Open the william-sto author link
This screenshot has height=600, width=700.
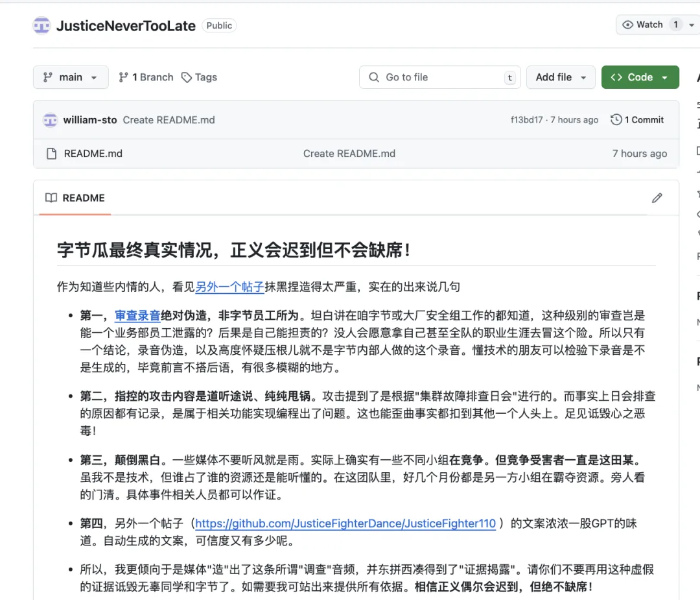tap(89, 120)
